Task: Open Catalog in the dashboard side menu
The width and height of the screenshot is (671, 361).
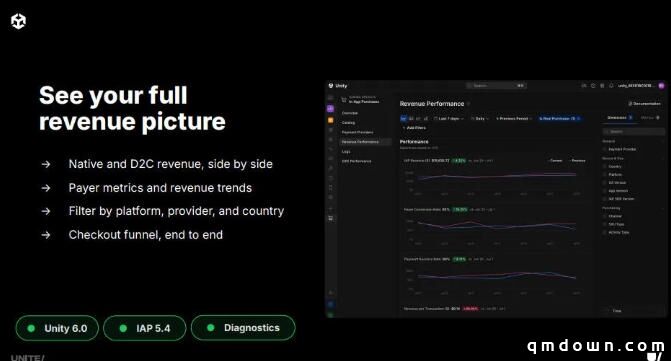Action: tap(348, 123)
